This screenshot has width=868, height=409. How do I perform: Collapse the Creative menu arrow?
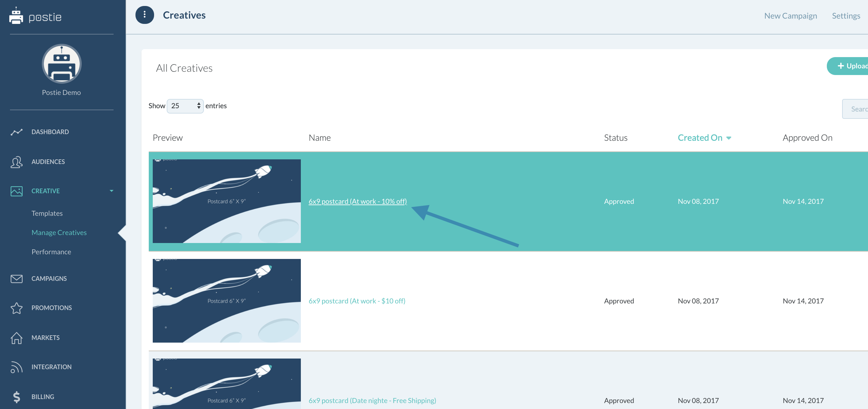(112, 191)
